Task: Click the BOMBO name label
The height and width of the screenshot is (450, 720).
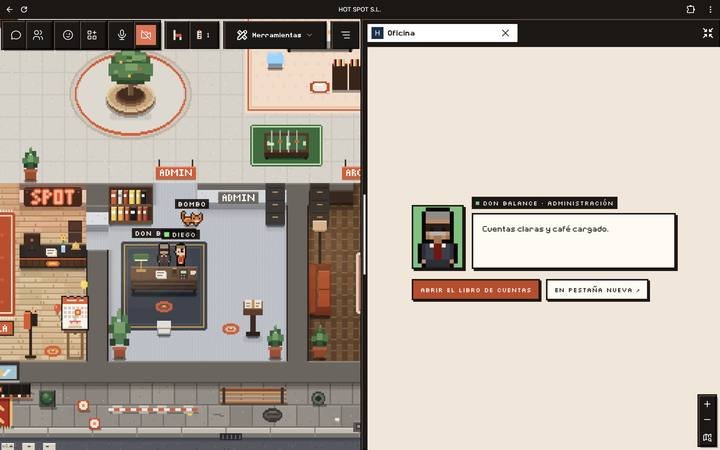Action: click(x=192, y=204)
